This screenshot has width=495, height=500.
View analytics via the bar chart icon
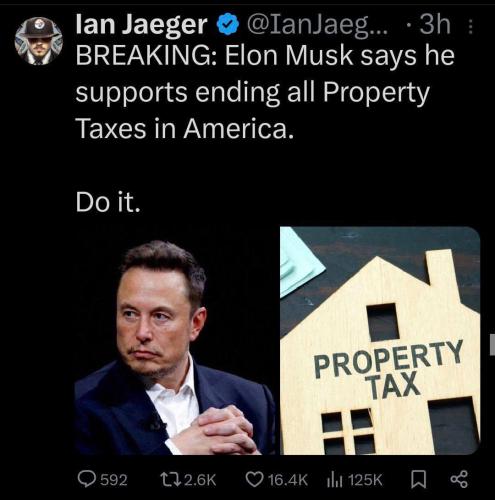(334, 479)
